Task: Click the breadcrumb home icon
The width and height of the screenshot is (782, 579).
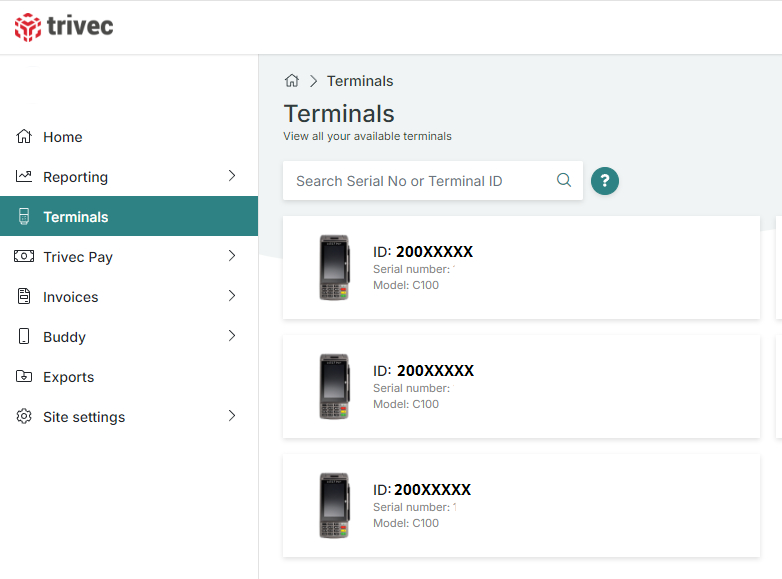Action: coord(292,80)
